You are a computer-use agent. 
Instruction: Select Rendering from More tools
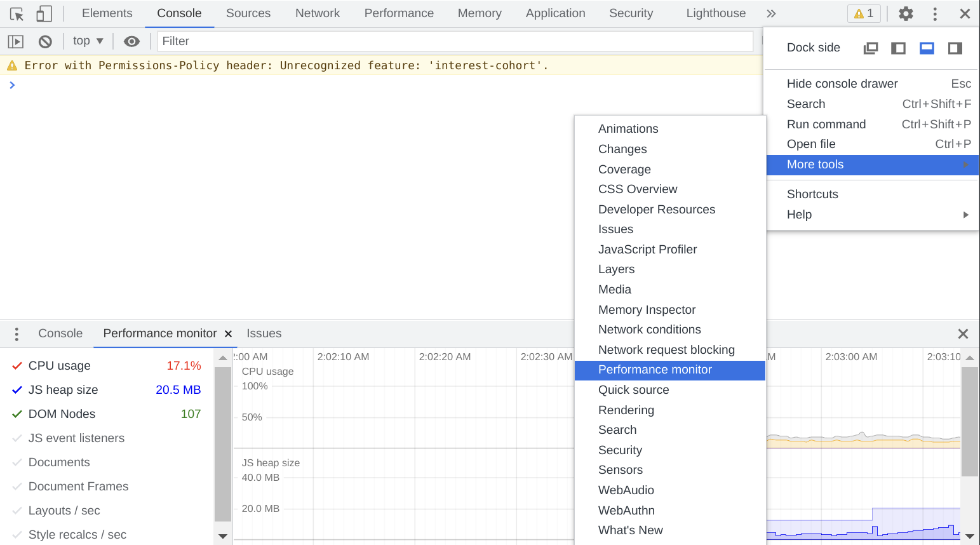670,410
